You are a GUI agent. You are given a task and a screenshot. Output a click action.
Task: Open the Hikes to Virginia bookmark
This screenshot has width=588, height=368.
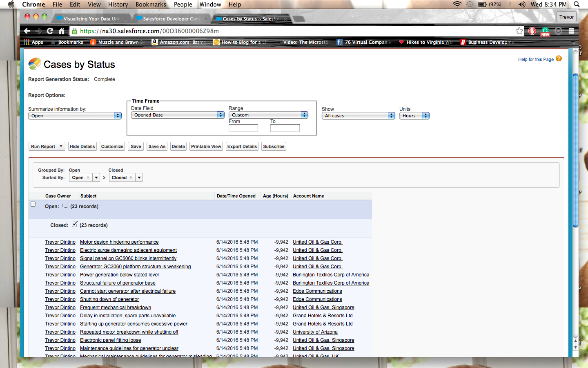pyautogui.click(x=426, y=42)
